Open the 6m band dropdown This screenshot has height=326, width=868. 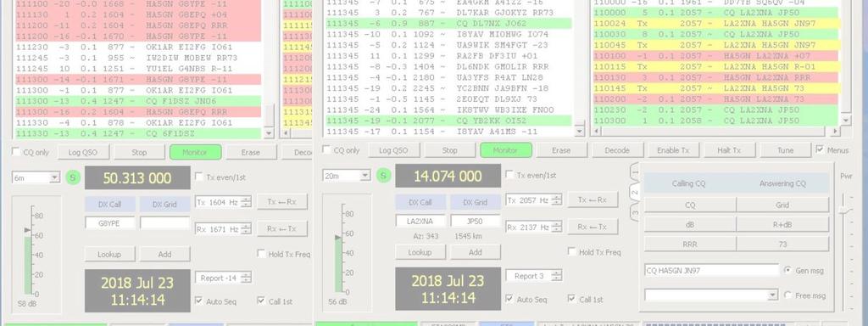click(54, 178)
